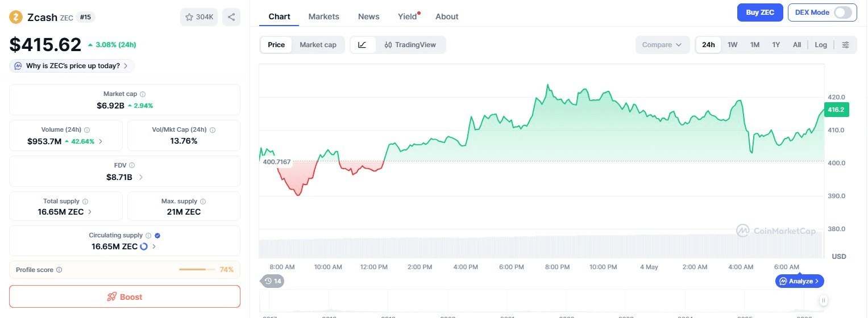This screenshot has height=318, width=868.
Task: Click the 4 May date axis label
Action: click(x=649, y=267)
